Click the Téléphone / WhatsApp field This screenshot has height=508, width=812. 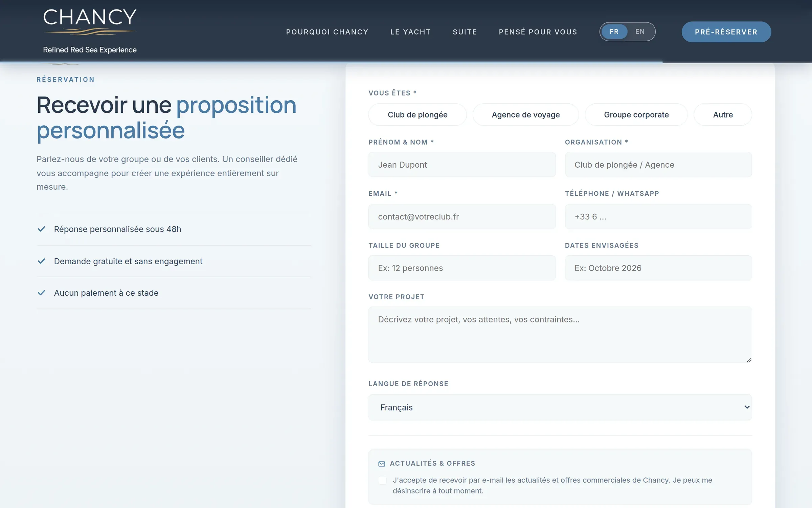(x=658, y=216)
